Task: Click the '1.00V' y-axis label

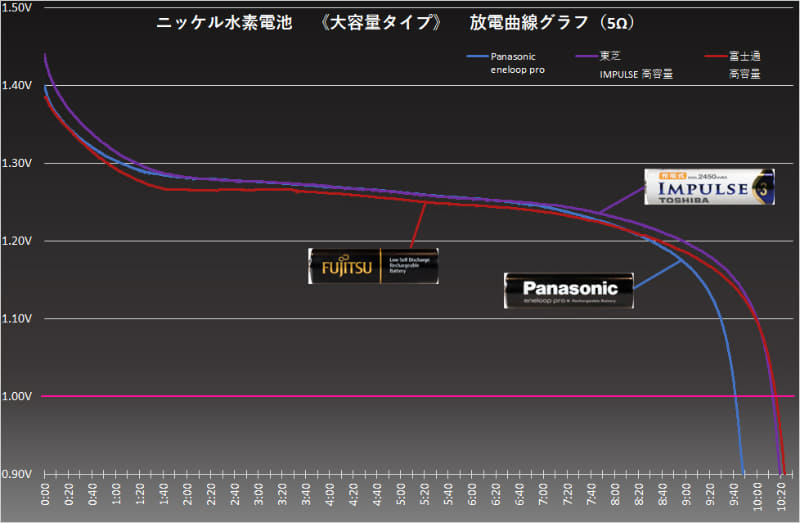Action: pos(16,396)
